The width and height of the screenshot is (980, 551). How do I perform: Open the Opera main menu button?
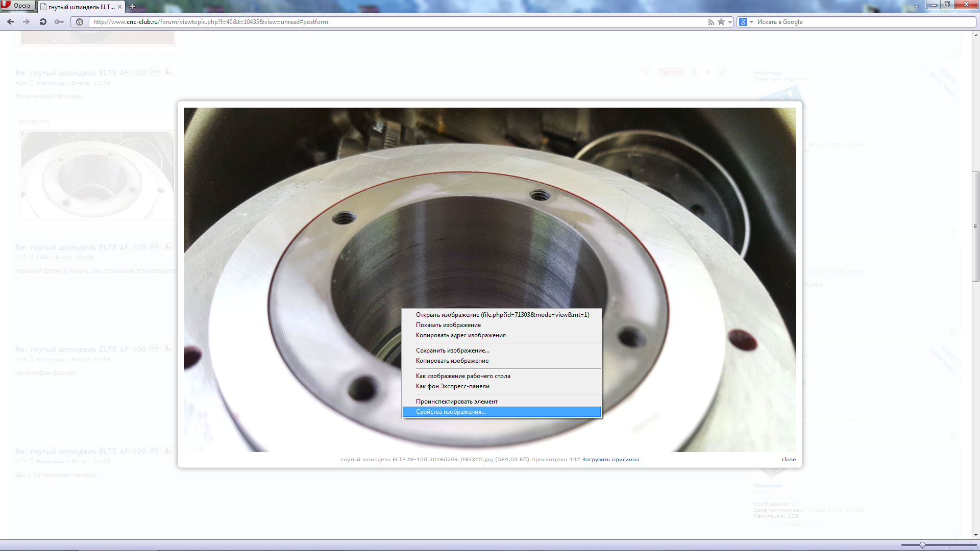coord(18,6)
